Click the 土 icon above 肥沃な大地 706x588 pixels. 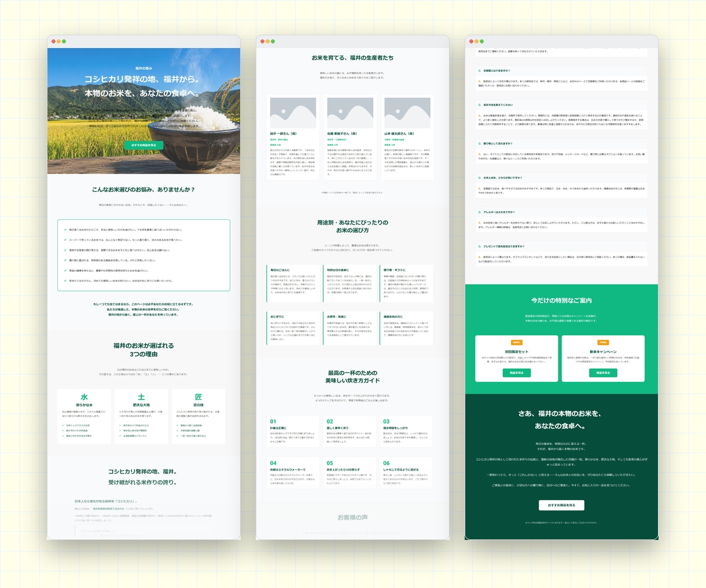[141, 397]
